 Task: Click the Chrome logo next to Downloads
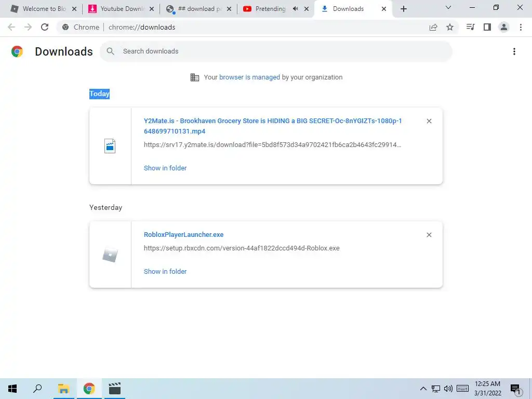(17, 51)
